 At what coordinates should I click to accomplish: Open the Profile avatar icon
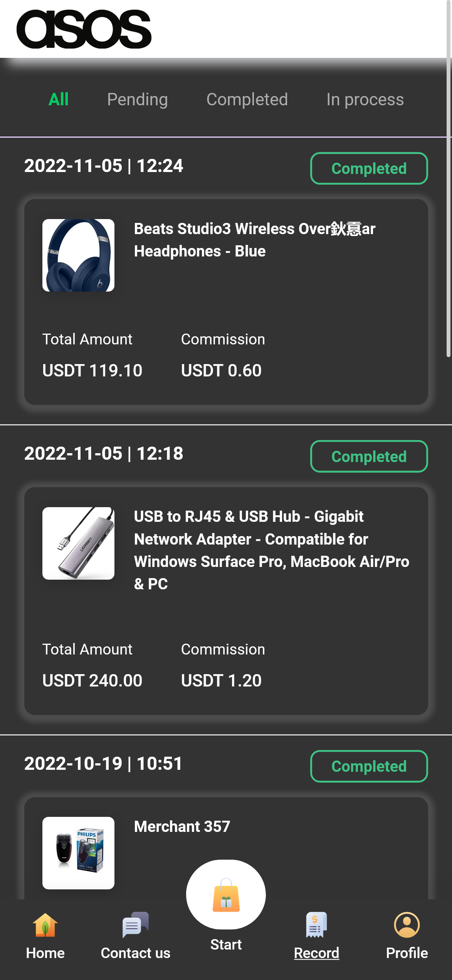[x=407, y=924]
